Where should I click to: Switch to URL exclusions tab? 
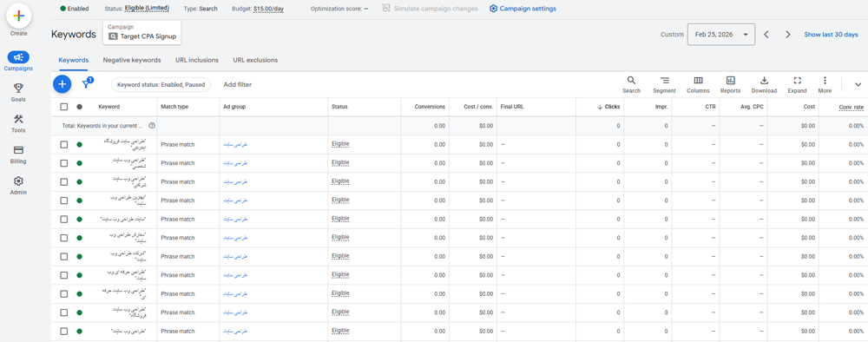tap(255, 60)
